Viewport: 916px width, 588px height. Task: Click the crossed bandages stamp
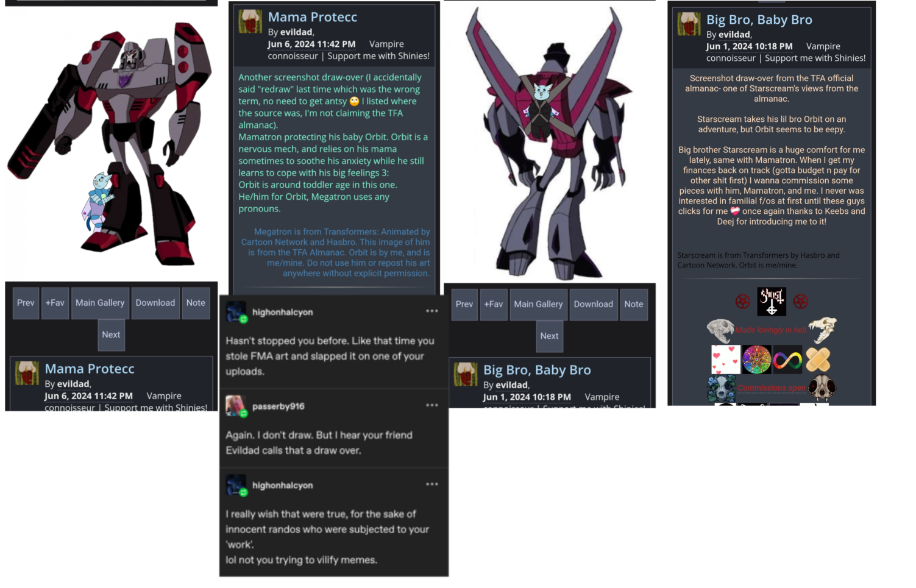coord(818,360)
